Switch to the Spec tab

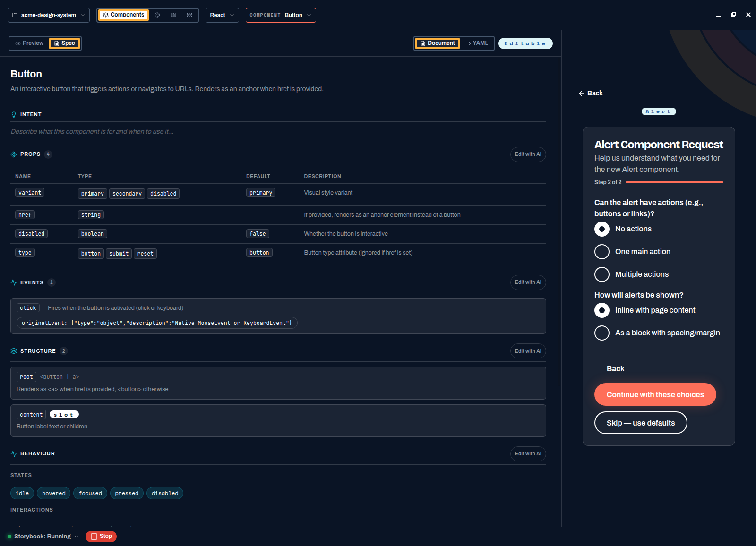(65, 43)
